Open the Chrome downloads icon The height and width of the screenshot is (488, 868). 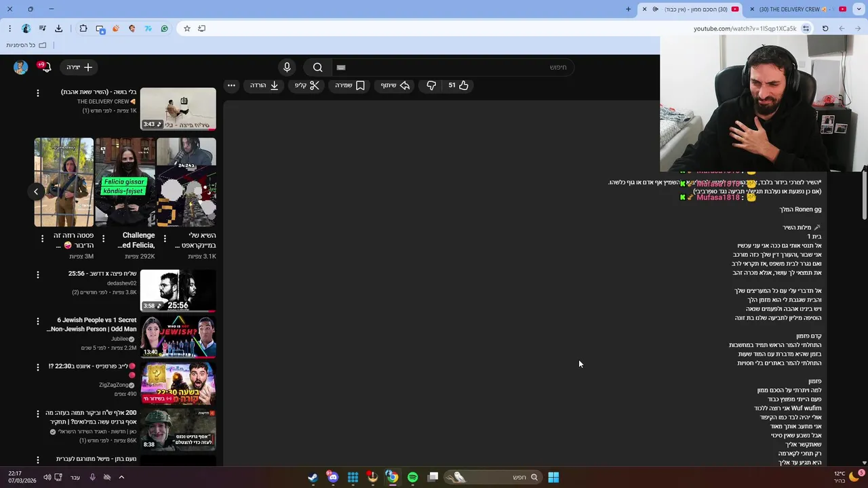coord(58,28)
